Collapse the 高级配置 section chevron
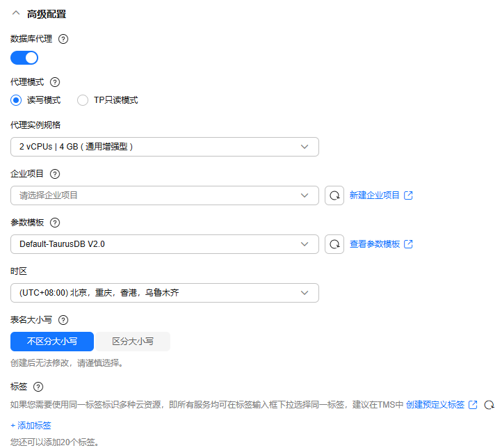The image size is (502, 448). point(16,13)
